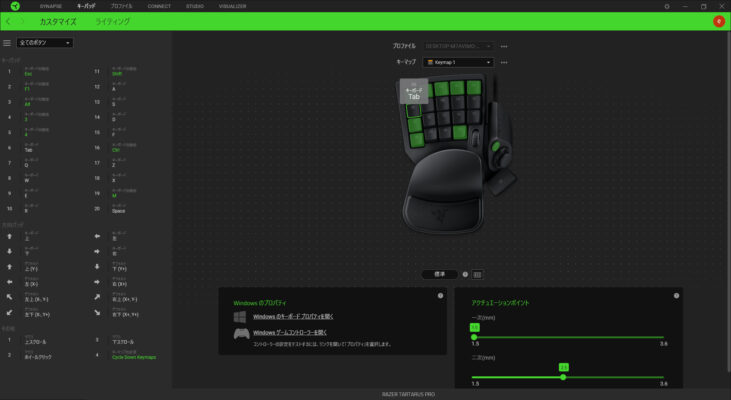Click the help icon in the actuation point panel

click(676, 296)
